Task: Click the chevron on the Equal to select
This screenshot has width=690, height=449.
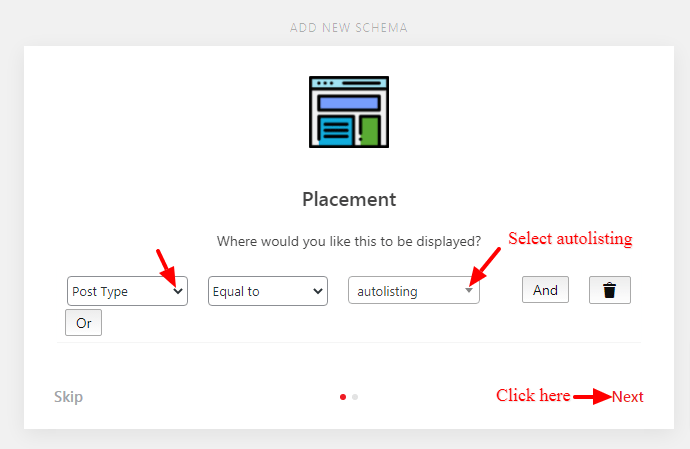Action: point(318,291)
